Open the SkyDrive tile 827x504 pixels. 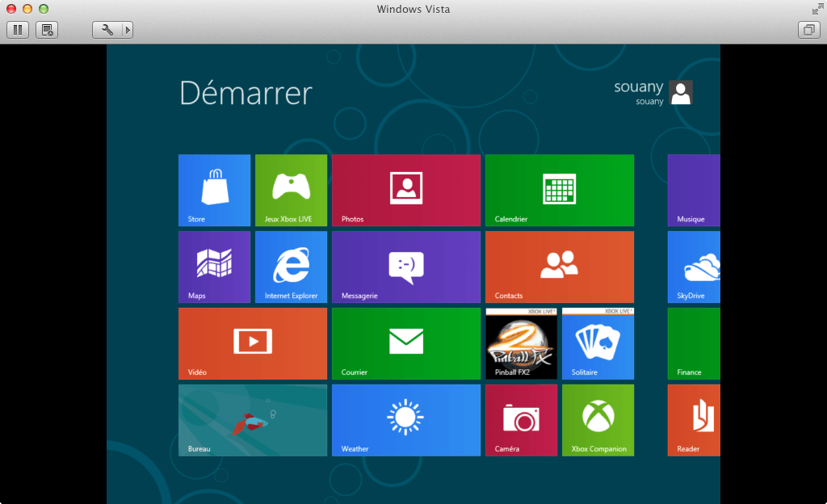point(694,267)
